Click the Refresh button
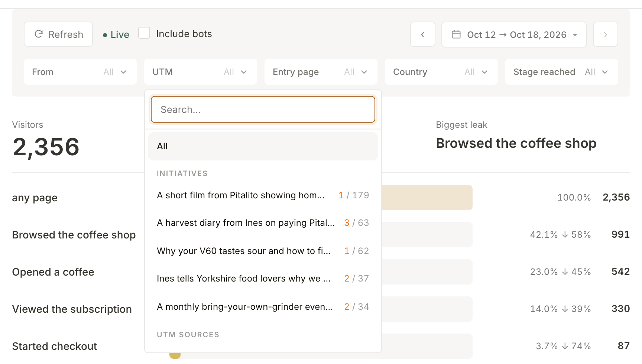 click(x=58, y=34)
